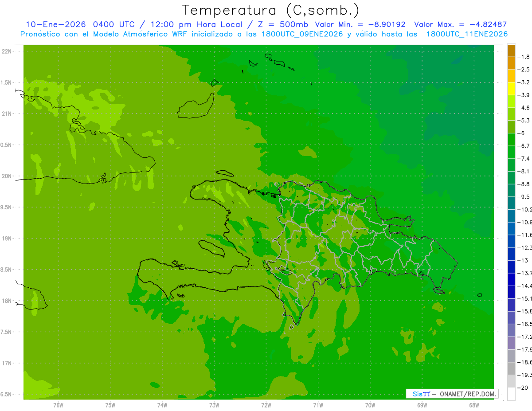Click the '22N' latitude axis label
Screen dimensions: 532x411
pos(7,51)
